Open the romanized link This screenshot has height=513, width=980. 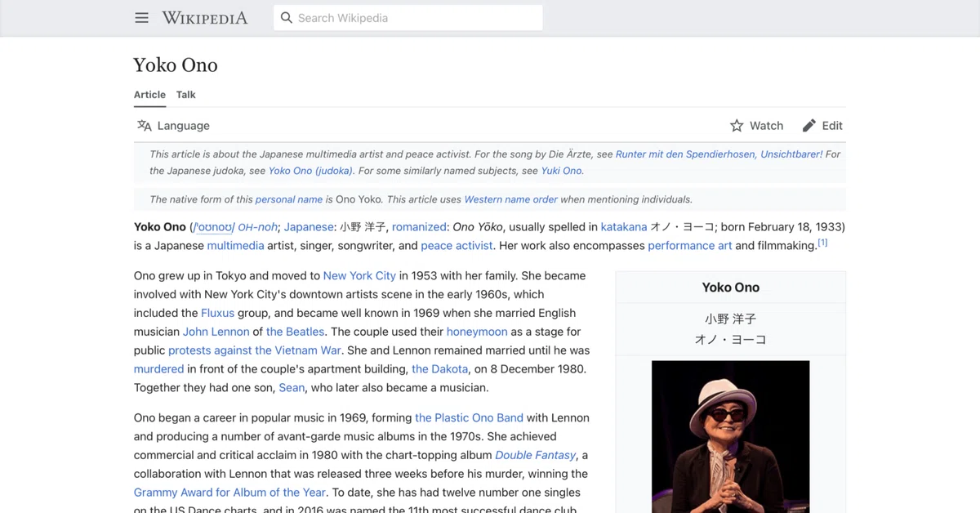coord(419,227)
